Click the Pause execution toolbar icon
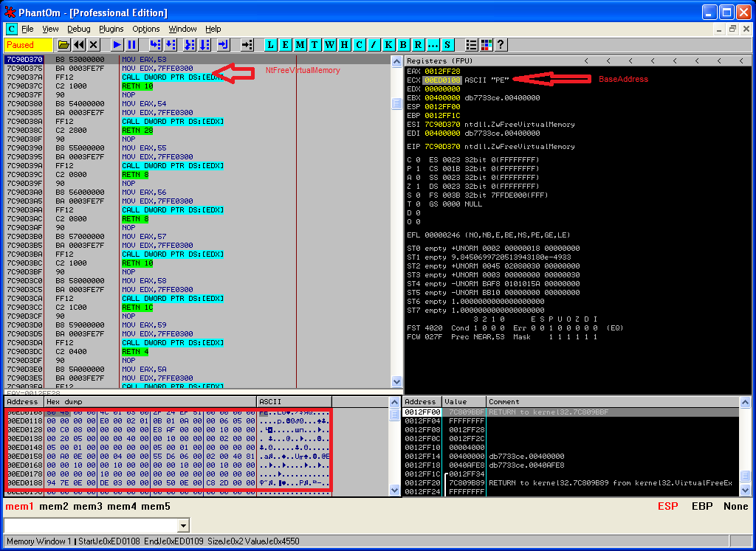 coord(132,45)
